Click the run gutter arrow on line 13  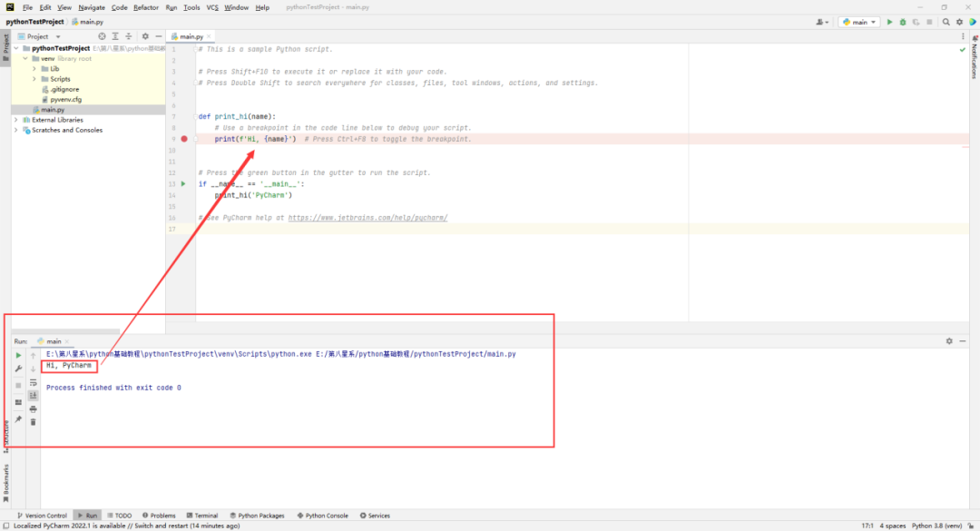click(x=183, y=184)
